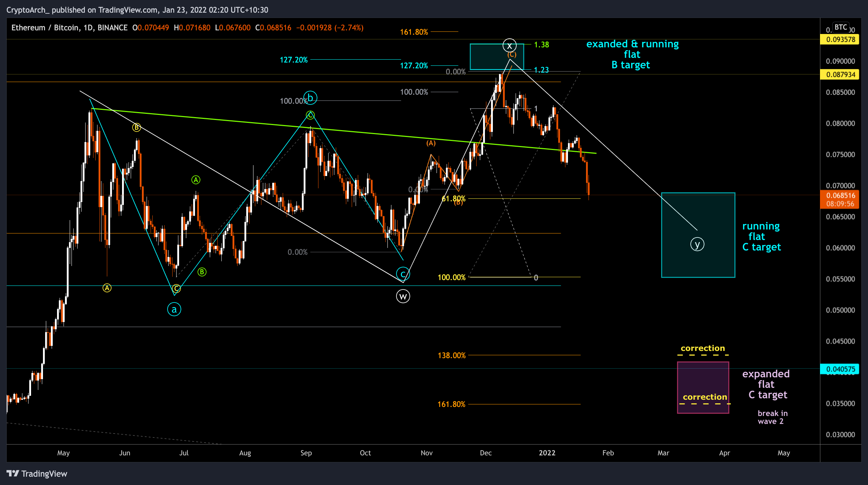Click the cyan 1.23 fib label

tap(541, 70)
